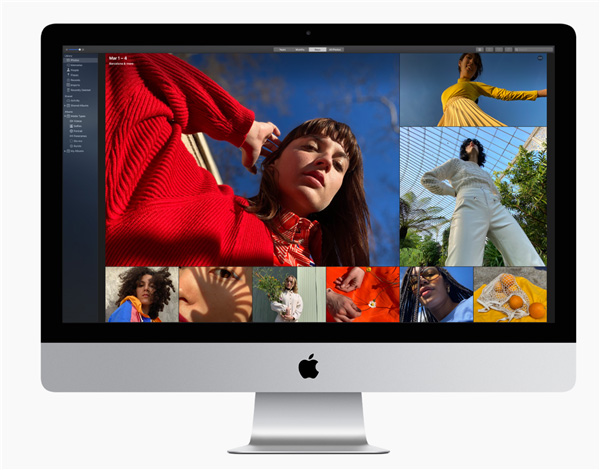Open Photos in the Library sidebar

(77, 61)
